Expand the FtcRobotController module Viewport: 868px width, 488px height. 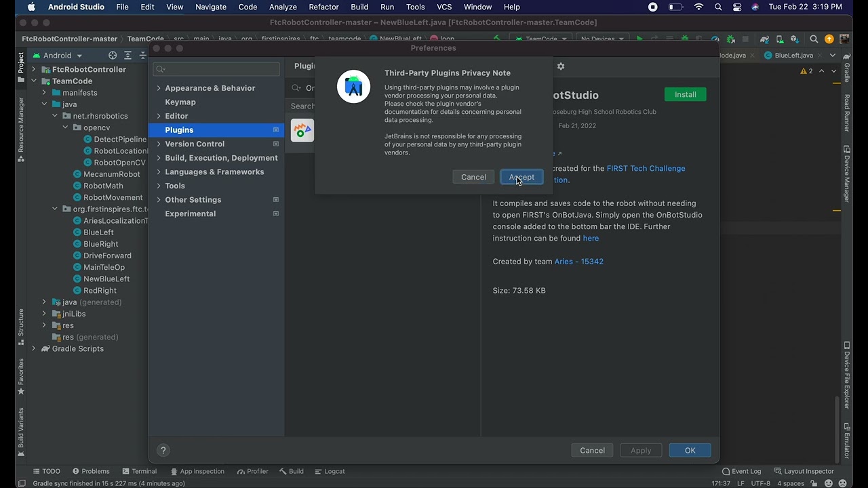(x=34, y=69)
